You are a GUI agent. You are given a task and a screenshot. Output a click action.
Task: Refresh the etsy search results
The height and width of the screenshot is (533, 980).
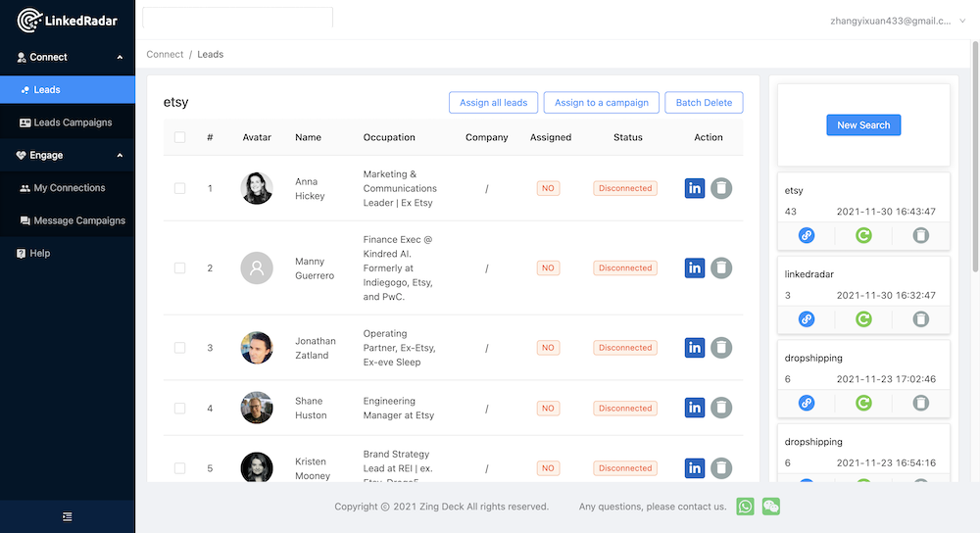(x=863, y=235)
